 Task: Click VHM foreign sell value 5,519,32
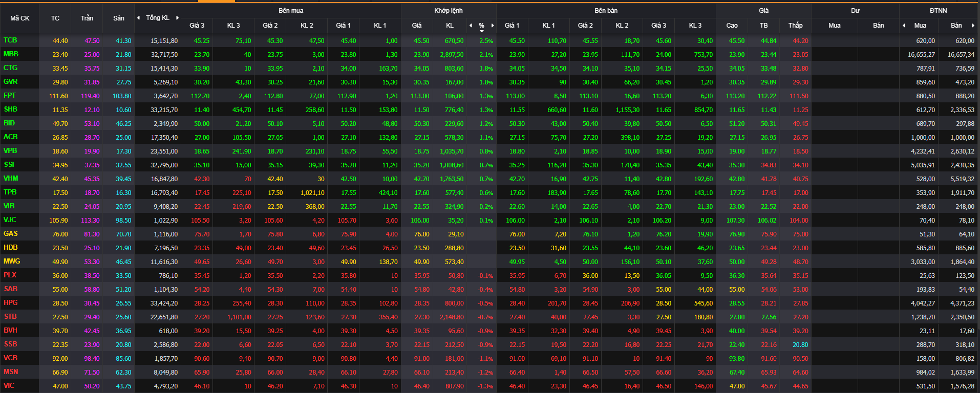[963, 179]
